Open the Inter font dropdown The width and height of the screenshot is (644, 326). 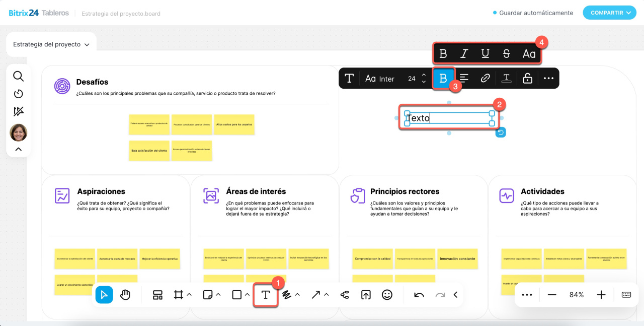pyautogui.click(x=380, y=79)
